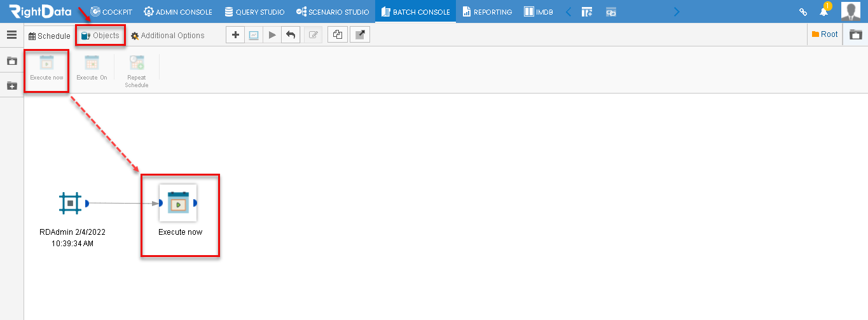Switch to the Schedule tab

pos(50,36)
